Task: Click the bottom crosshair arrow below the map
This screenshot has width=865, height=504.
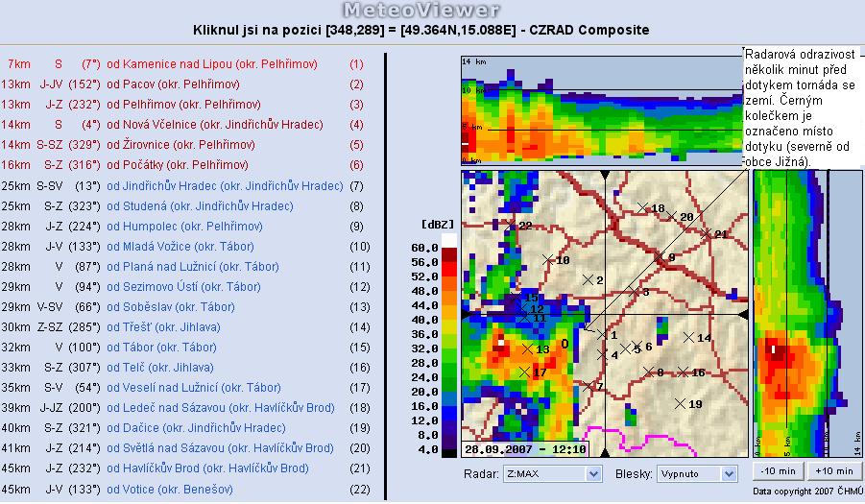Action: tap(605, 452)
